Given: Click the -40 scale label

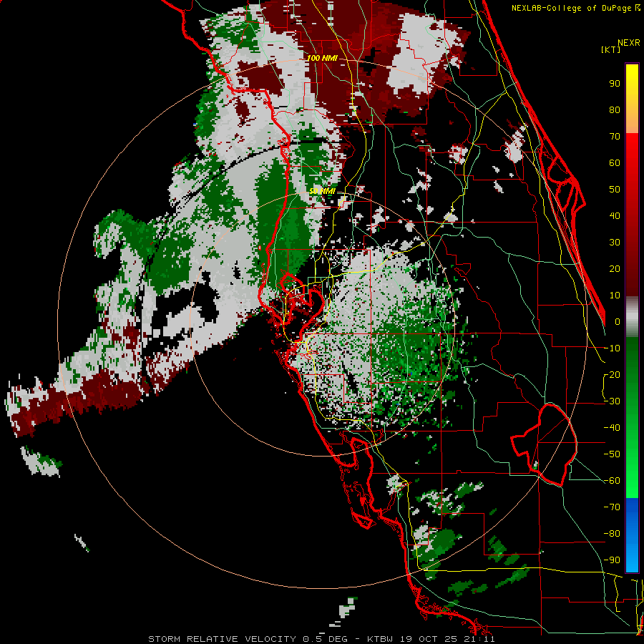Looking at the screenshot, I should [612, 428].
